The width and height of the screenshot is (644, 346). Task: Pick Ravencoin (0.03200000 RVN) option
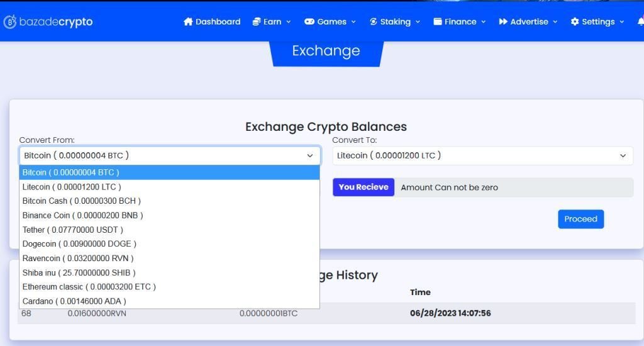click(169, 259)
